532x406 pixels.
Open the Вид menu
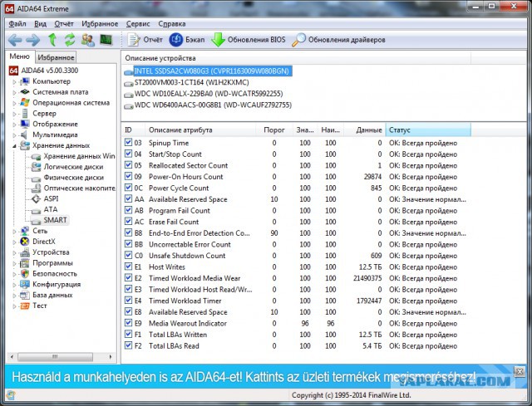[40, 24]
